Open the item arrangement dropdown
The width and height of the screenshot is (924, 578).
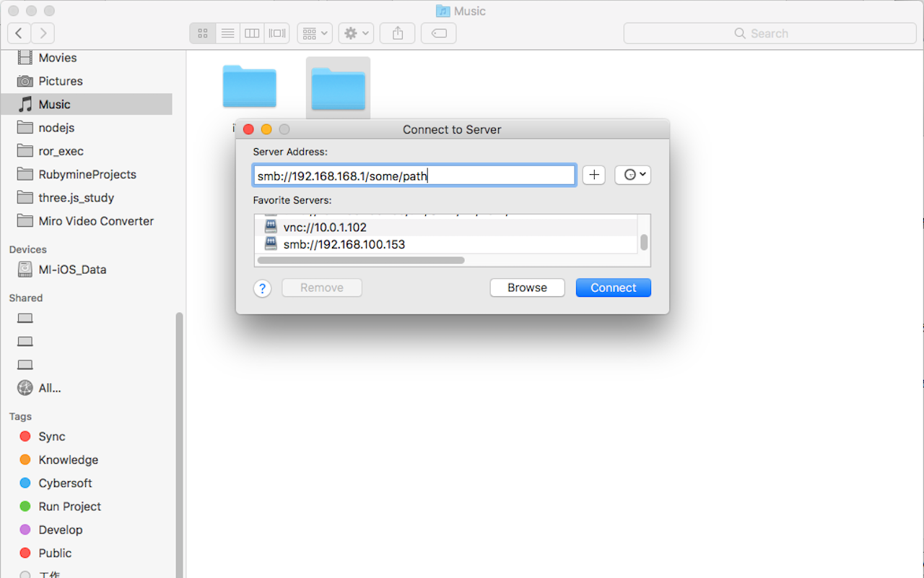[314, 33]
